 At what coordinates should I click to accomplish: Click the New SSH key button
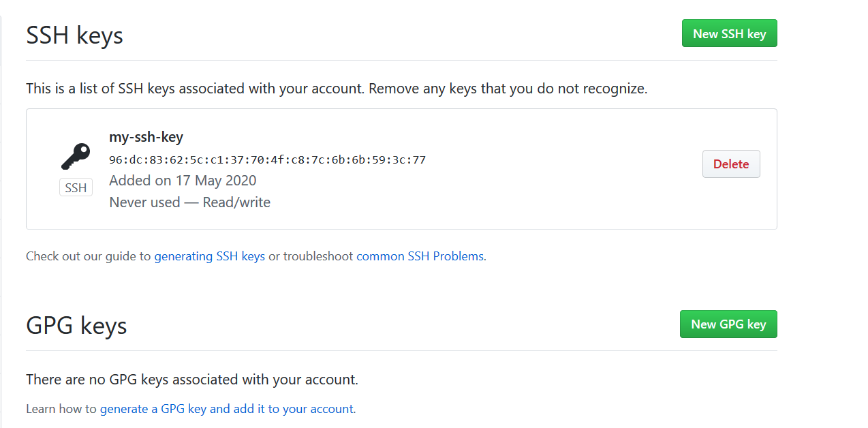(729, 33)
